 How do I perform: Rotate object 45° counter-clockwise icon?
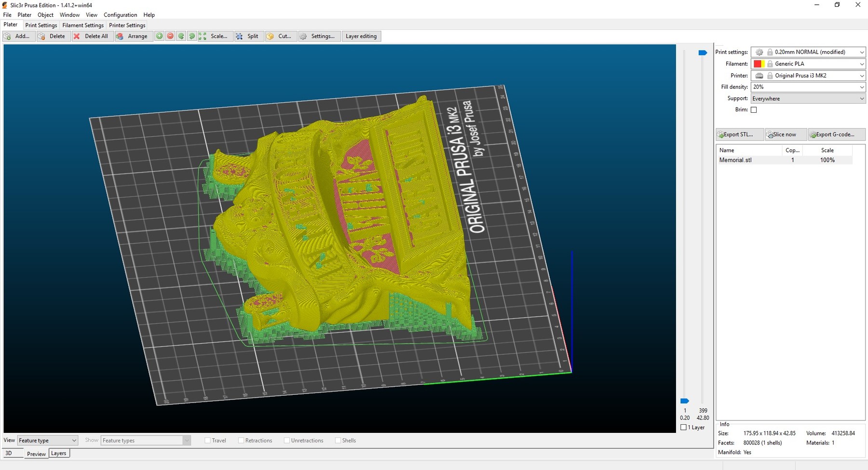pyautogui.click(x=181, y=36)
